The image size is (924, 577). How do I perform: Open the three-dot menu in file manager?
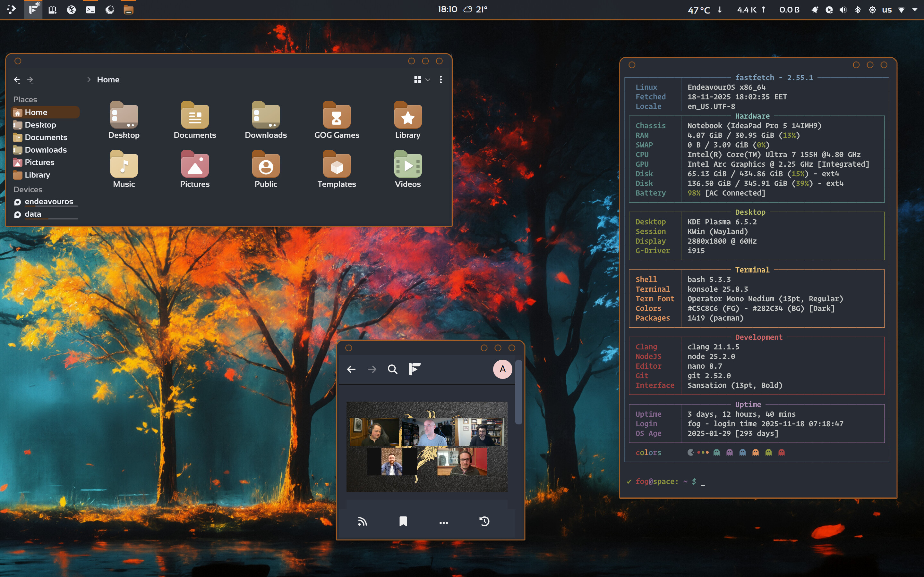pyautogui.click(x=441, y=79)
